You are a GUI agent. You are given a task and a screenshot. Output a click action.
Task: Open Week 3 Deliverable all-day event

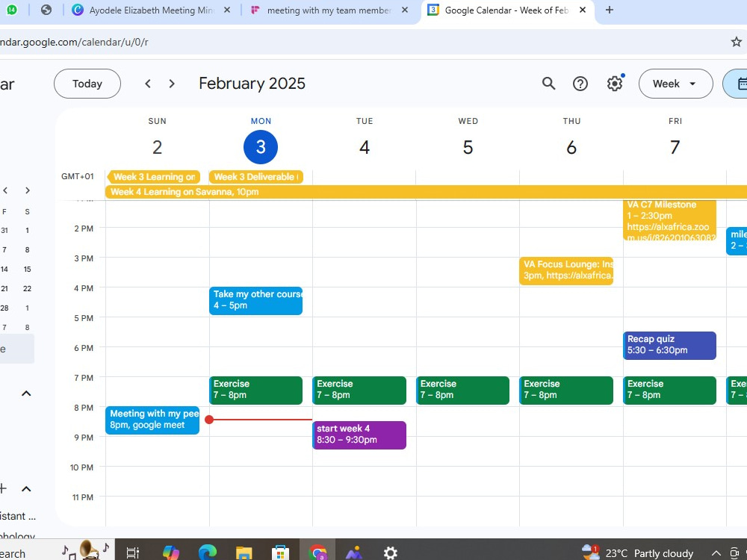pyautogui.click(x=255, y=177)
